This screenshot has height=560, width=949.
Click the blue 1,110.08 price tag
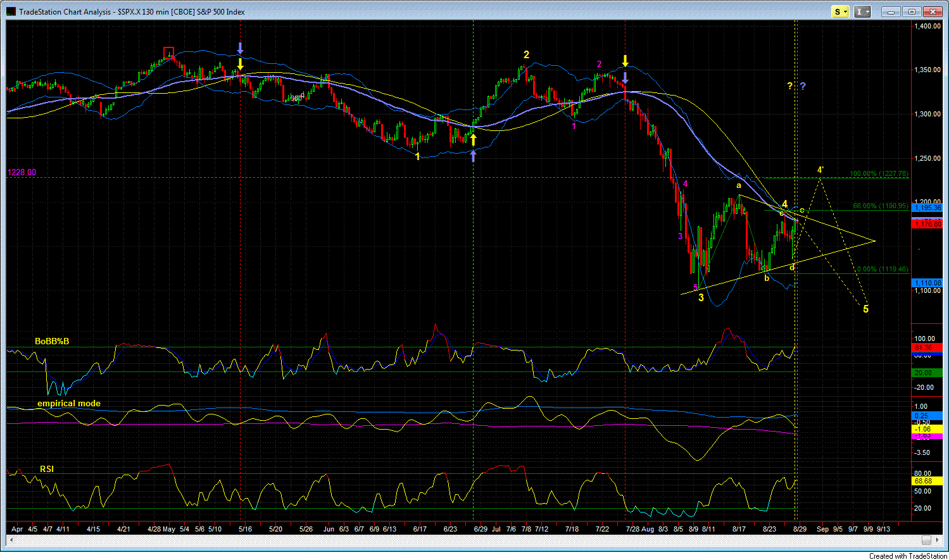[x=927, y=283]
